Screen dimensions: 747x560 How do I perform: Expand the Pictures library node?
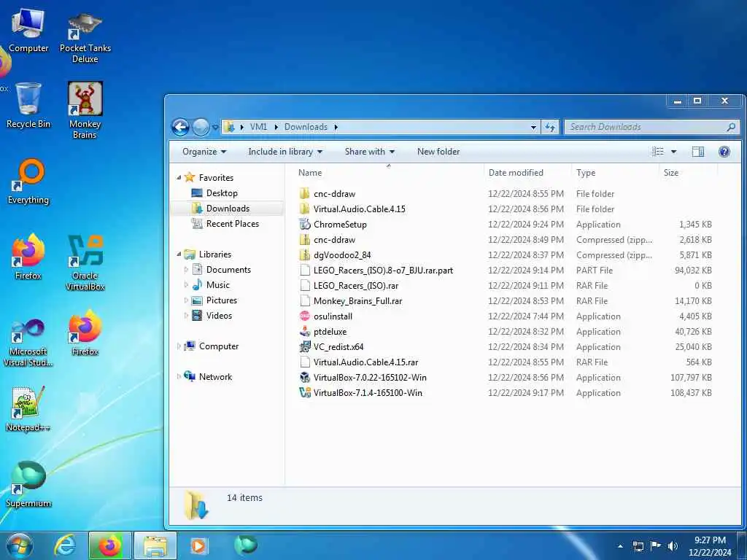pos(186,300)
